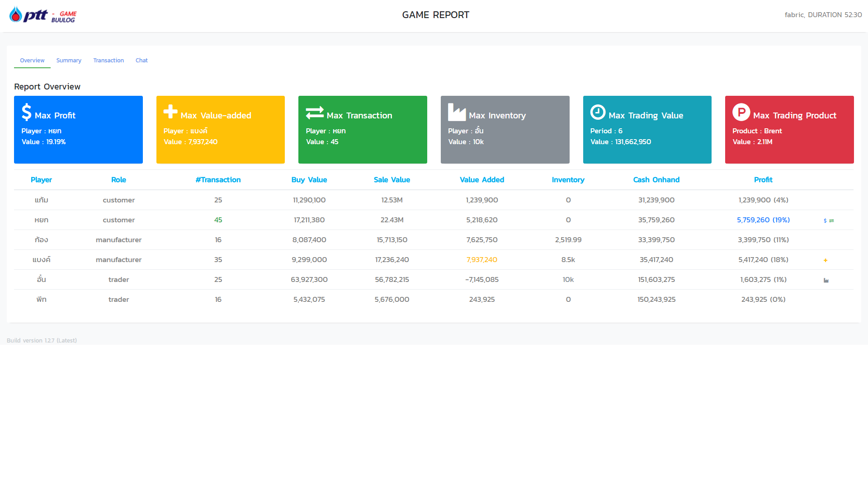The width and height of the screenshot is (868, 488).
Task: Select the blue Max Profit card title
Action: click(55, 116)
